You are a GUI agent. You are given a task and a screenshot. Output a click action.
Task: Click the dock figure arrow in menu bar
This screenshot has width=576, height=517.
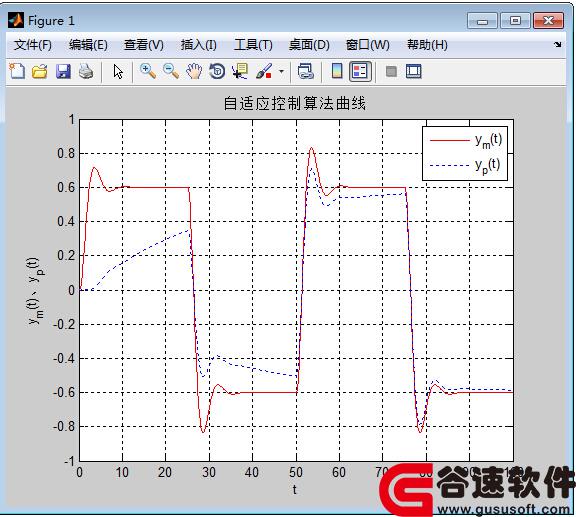click(558, 45)
